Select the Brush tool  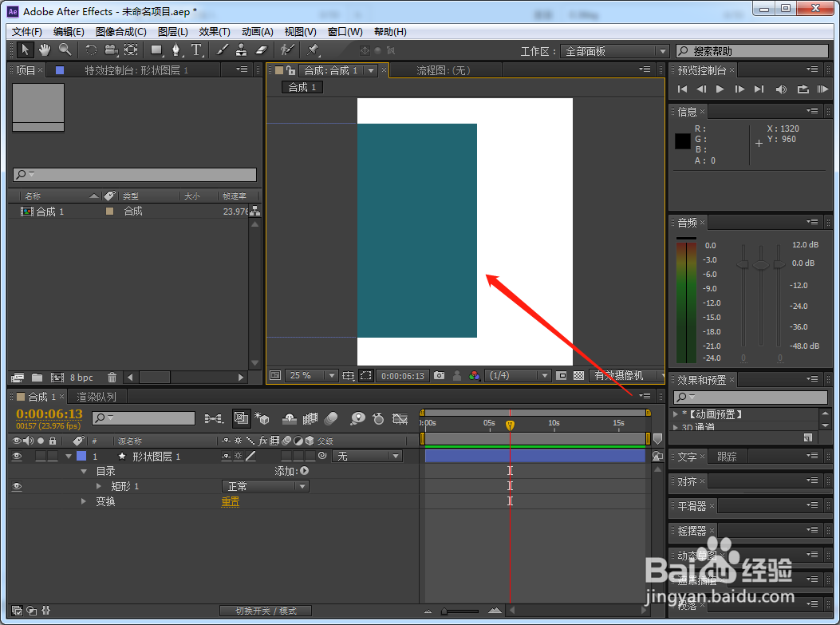222,50
